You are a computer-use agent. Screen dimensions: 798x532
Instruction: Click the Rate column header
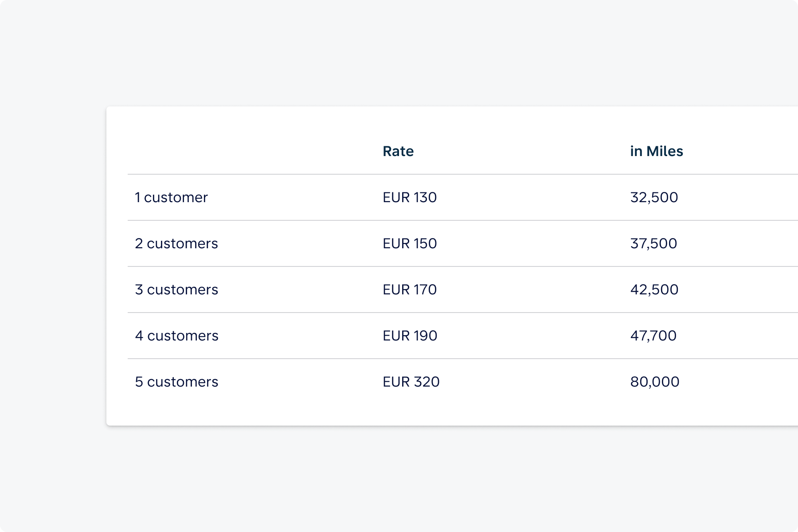pyautogui.click(x=398, y=151)
